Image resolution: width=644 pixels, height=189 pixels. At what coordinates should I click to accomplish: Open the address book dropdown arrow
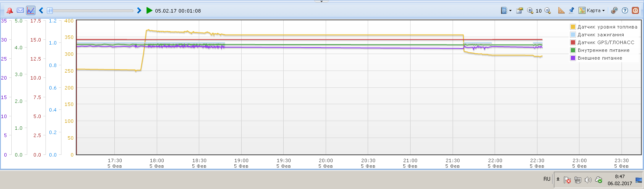[511, 10]
